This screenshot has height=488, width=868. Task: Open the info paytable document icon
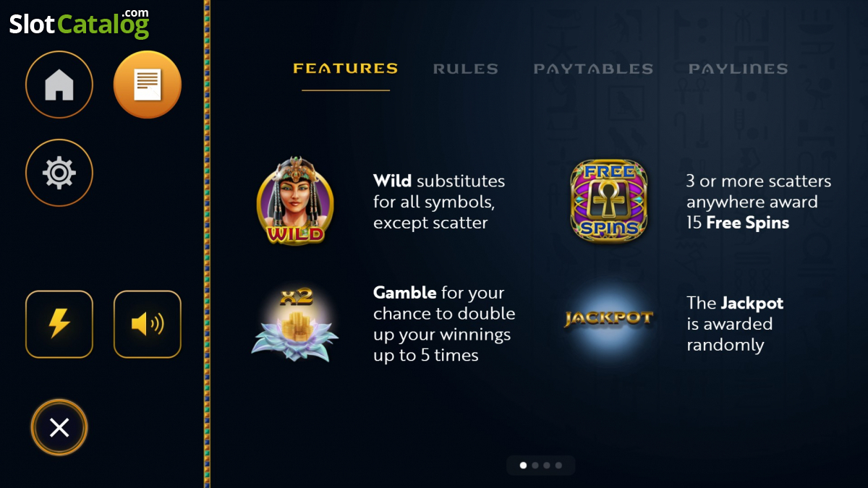tap(148, 85)
